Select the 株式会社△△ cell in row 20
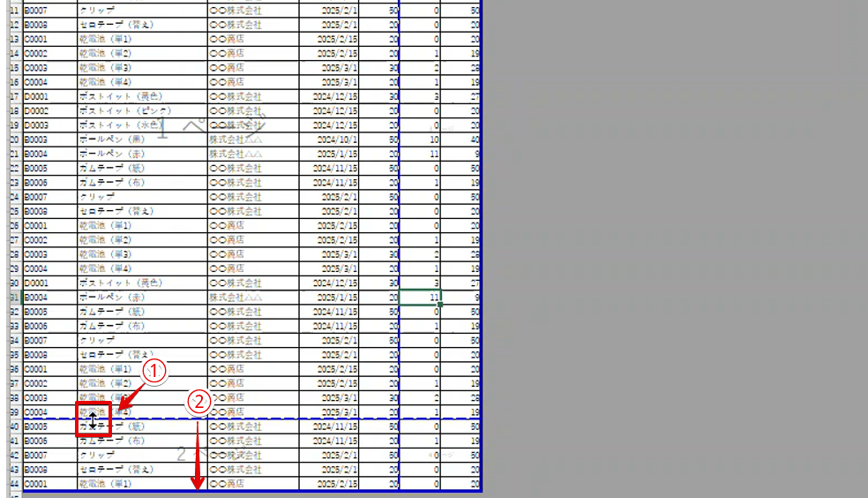The height and width of the screenshot is (498, 868). tap(252, 139)
